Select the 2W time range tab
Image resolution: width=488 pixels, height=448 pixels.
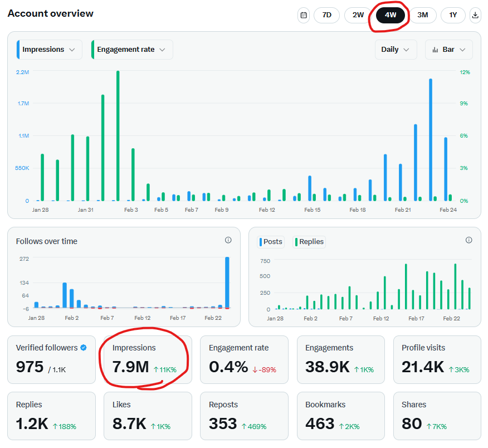[358, 16]
